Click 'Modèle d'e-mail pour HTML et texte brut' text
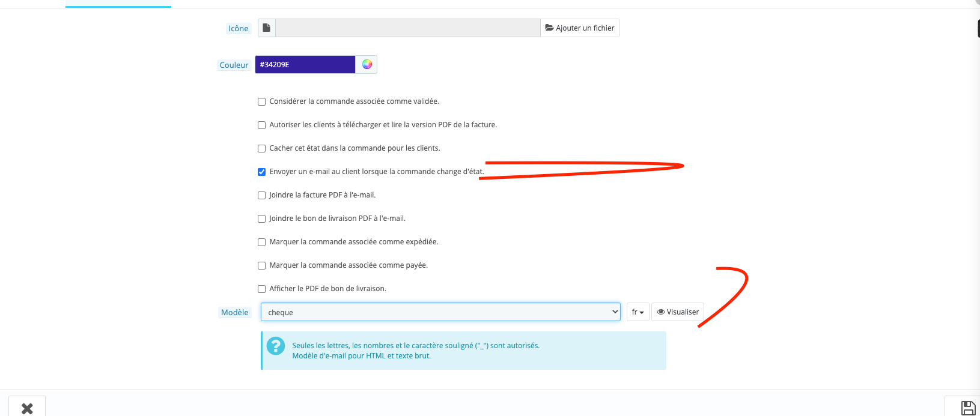Screen dimensions: 980x416 362,356
